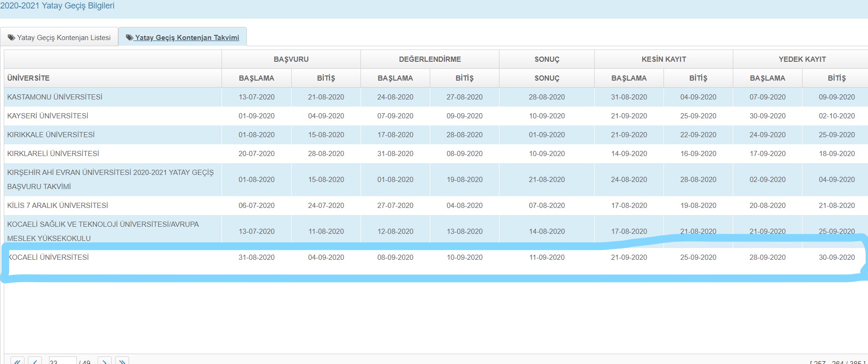
Task: Click Kırıkkale's result date 01-09-2020
Action: pyautogui.click(x=547, y=134)
